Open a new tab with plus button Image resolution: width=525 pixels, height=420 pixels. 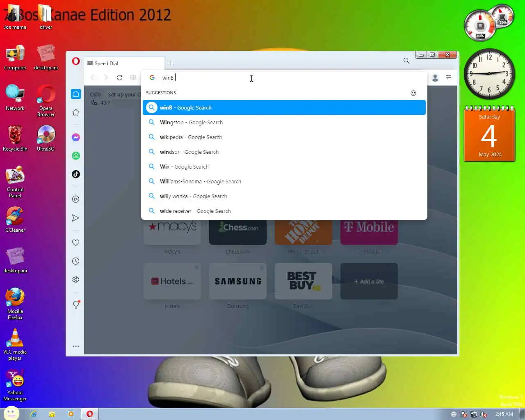pyautogui.click(x=171, y=63)
